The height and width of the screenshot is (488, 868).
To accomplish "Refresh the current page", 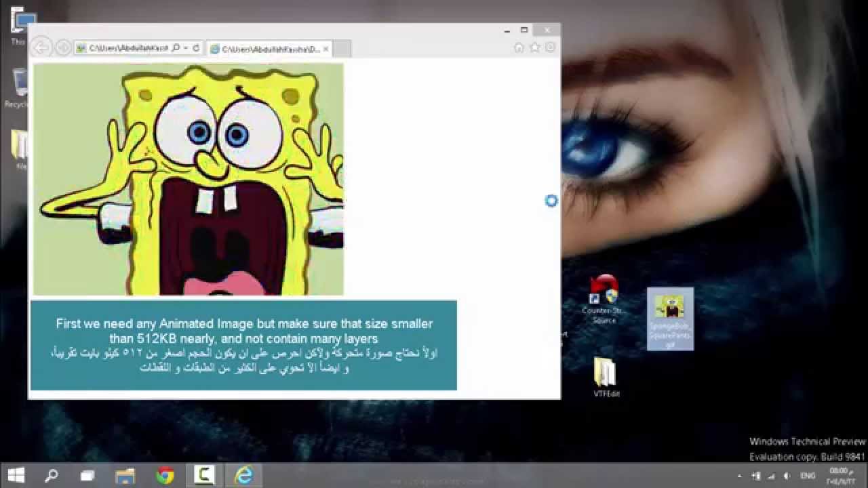I will [x=196, y=48].
